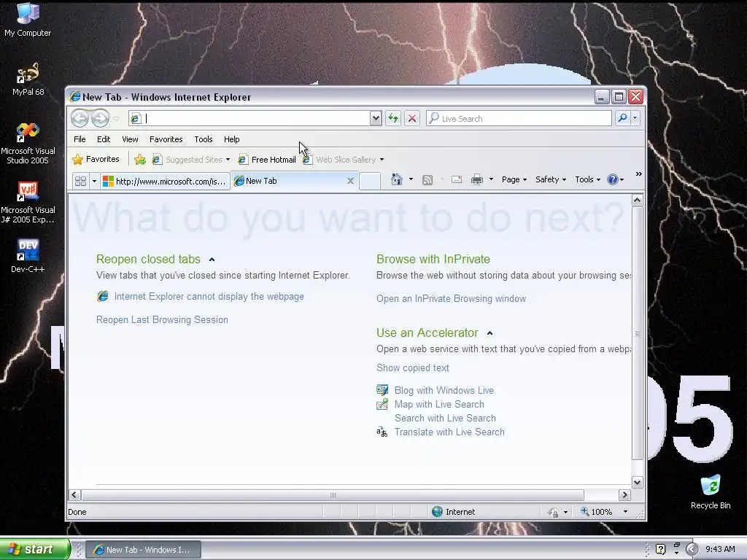Open the My Computer desktop icon
The image size is (747, 560).
(28, 20)
